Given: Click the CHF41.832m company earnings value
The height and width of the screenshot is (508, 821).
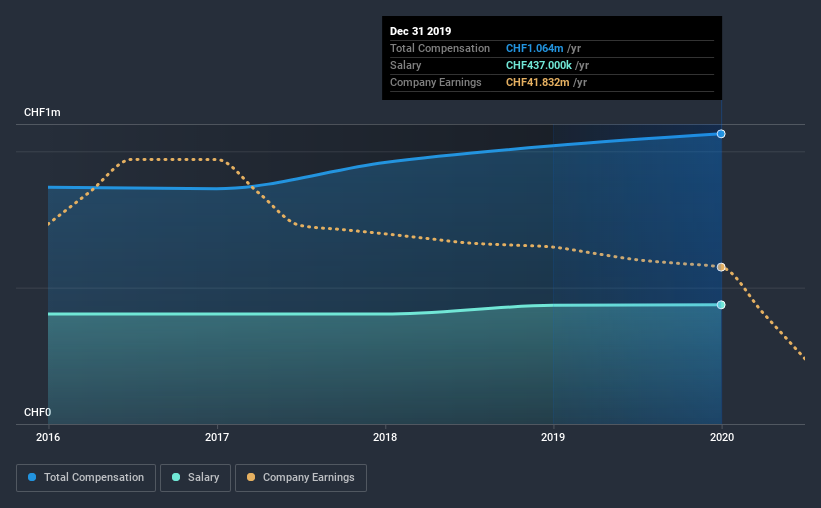Looking at the screenshot, I should pyautogui.click(x=538, y=82).
